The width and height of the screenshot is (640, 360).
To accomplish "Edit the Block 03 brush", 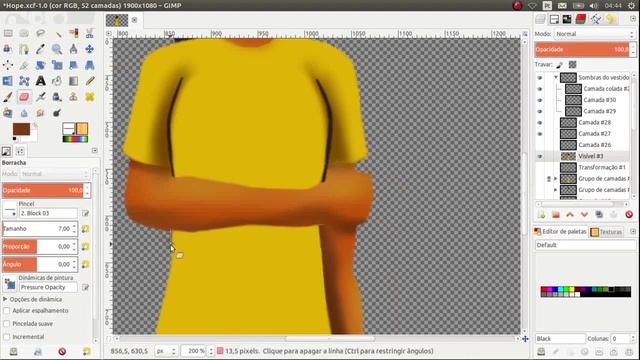I will [85, 213].
